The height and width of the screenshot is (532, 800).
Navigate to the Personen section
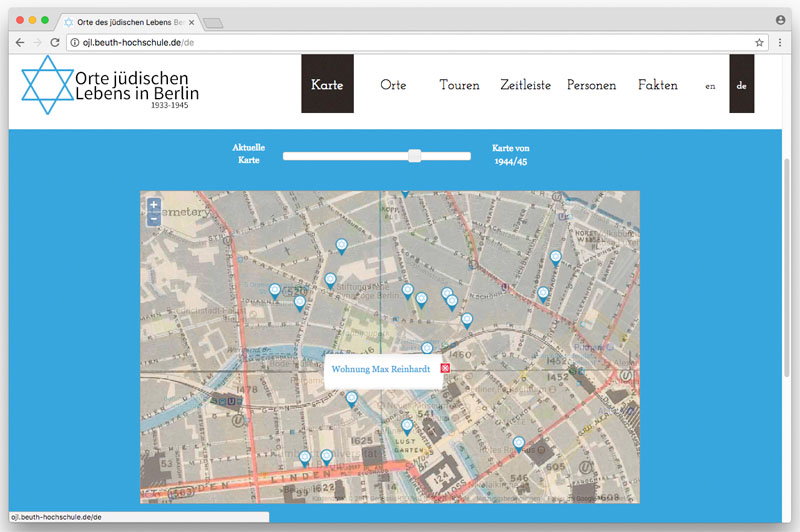point(591,85)
